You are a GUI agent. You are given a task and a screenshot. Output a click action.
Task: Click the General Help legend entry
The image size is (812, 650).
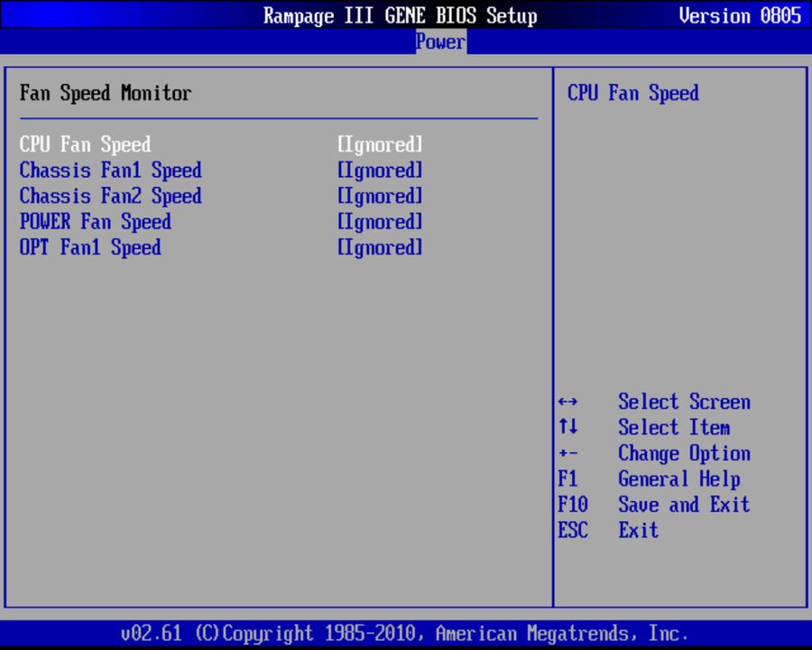pyautogui.click(x=678, y=479)
